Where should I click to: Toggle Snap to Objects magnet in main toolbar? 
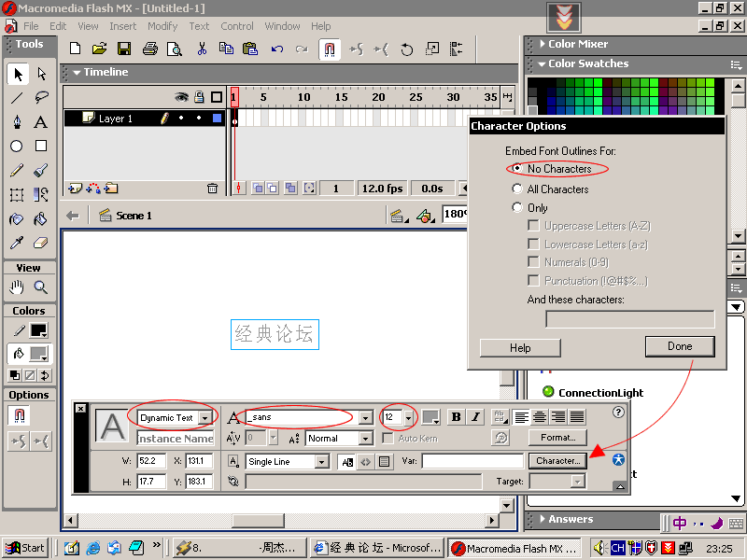(x=330, y=49)
